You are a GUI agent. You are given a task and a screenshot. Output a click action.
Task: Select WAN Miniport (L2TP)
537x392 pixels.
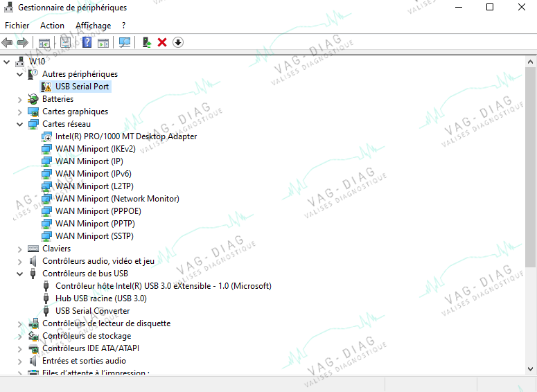coord(94,186)
